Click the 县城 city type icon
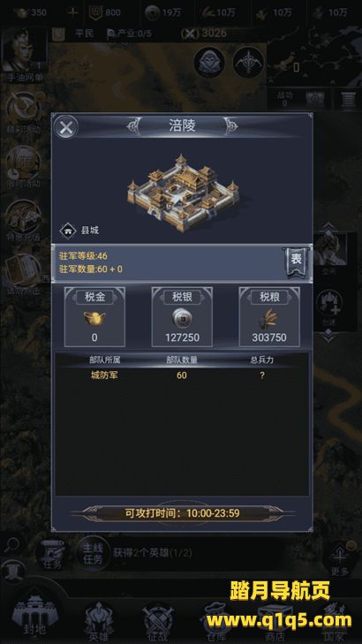 (x=68, y=231)
